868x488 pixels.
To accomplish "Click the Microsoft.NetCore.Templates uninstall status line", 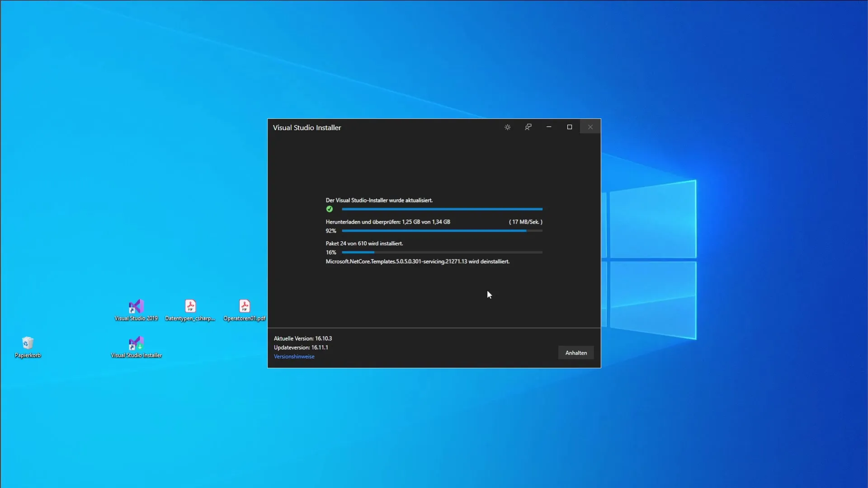I will (418, 262).
